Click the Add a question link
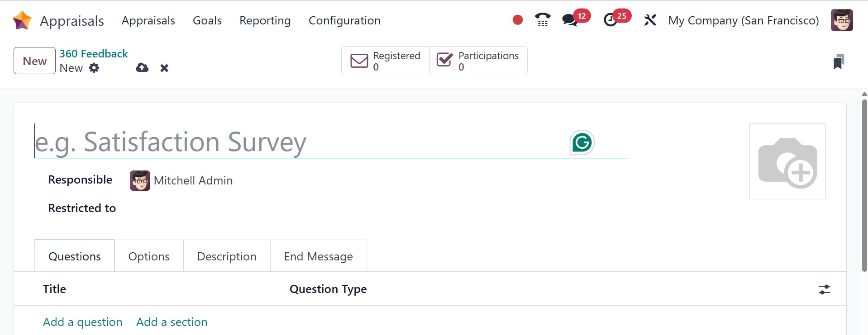The image size is (868, 335). 83,322
